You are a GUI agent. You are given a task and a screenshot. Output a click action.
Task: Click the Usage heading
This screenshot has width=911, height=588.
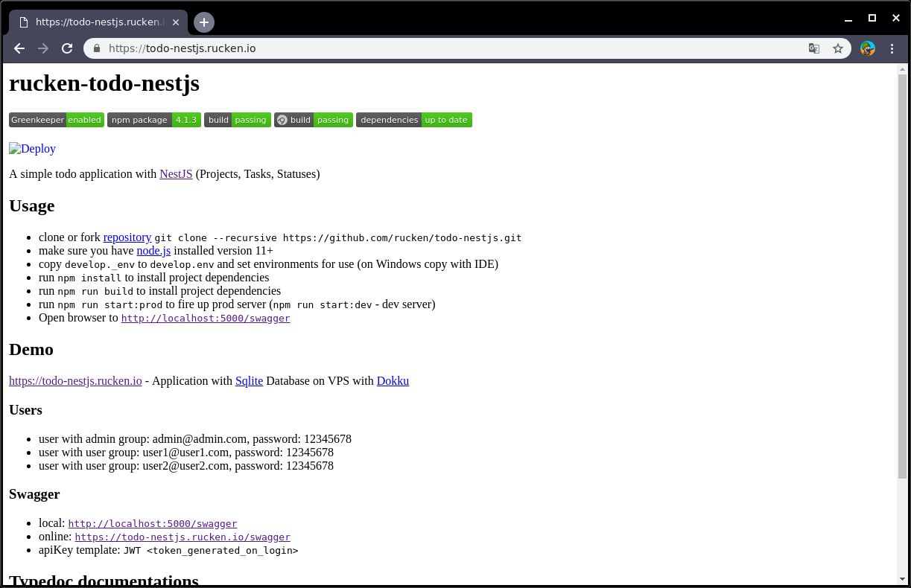click(31, 205)
